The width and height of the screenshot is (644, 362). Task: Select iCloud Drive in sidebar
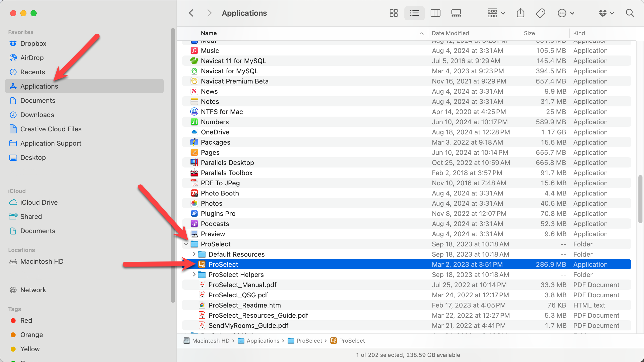coord(39,202)
